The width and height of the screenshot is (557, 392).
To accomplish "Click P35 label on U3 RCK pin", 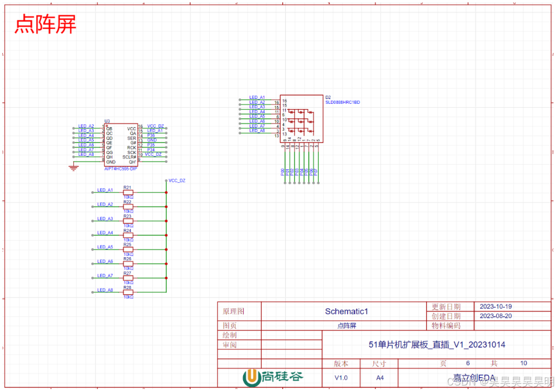I will [151, 145].
